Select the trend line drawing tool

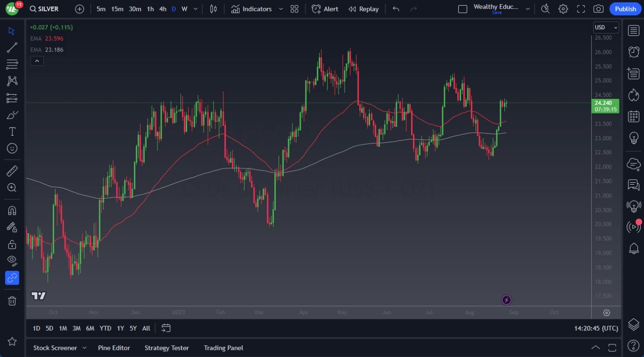pyautogui.click(x=12, y=48)
